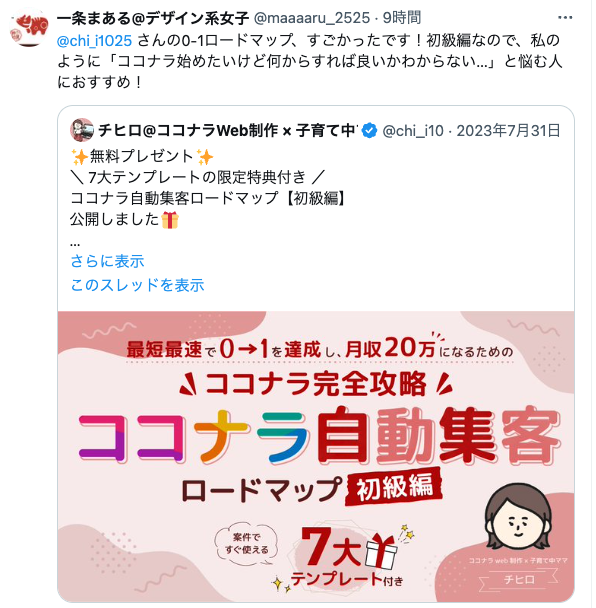This screenshot has height=608, width=596.
Task: Open the ココナラ自動集客 banner image
Action: click(x=316, y=457)
